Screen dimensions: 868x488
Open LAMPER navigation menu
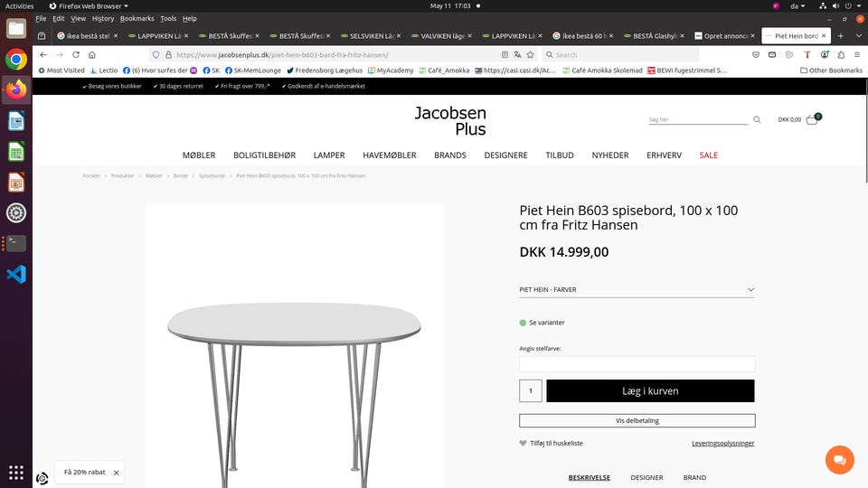pos(329,155)
